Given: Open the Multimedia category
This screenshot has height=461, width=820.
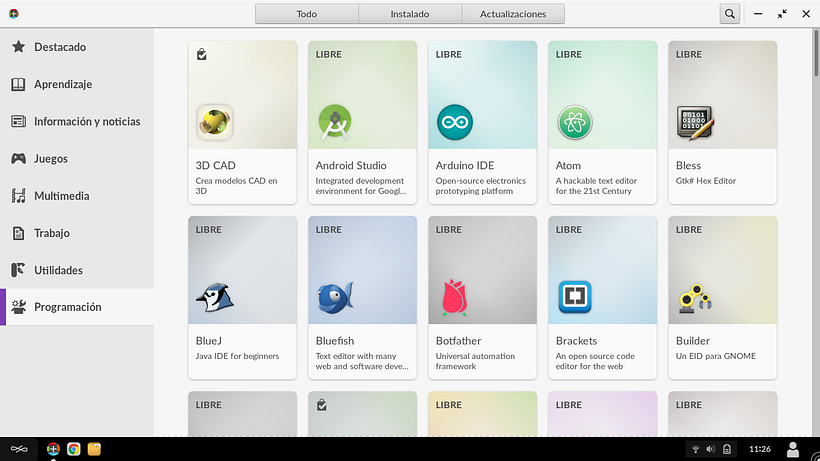Looking at the screenshot, I should coord(77,195).
